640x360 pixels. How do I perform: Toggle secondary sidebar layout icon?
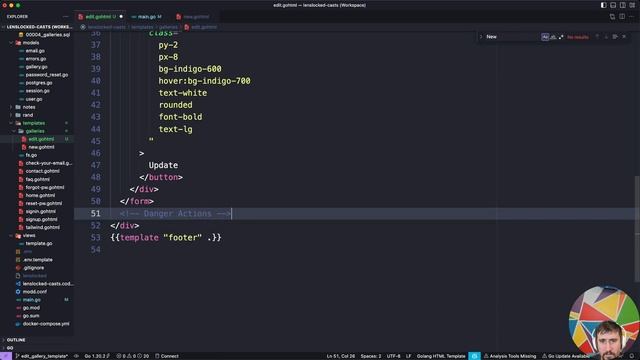tap(622, 5)
